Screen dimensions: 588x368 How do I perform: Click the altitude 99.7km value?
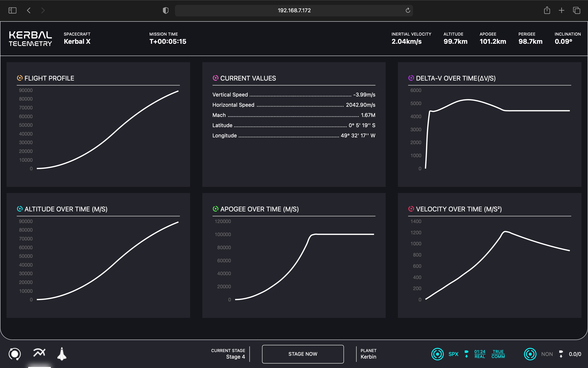[x=455, y=41]
